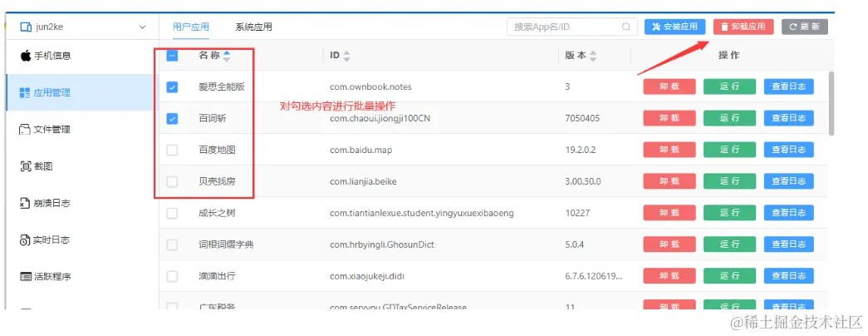The width and height of the screenshot is (868, 336).
Task: Click version 7050405 cell
Action: pyautogui.click(x=582, y=119)
